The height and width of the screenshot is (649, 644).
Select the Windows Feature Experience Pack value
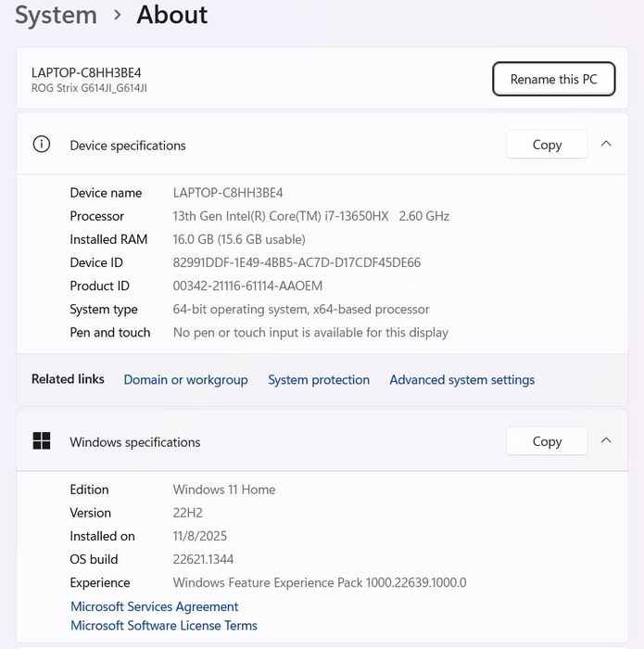pyautogui.click(x=320, y=582)
